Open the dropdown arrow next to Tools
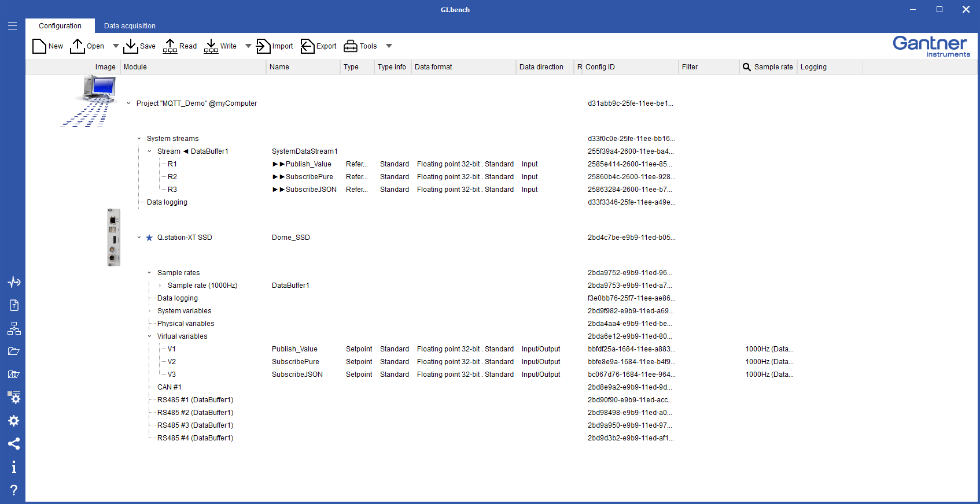Screen dimensions: 980x504 pos(389,46)
